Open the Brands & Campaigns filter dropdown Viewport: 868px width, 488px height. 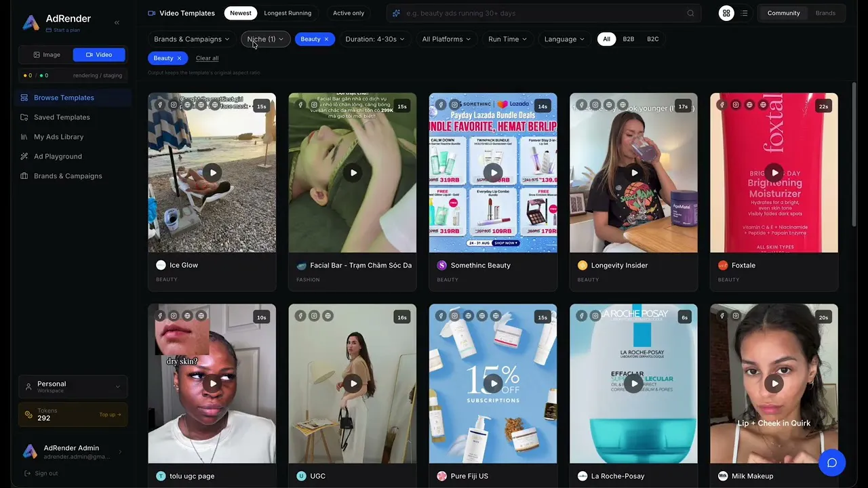tap(192, 39)
